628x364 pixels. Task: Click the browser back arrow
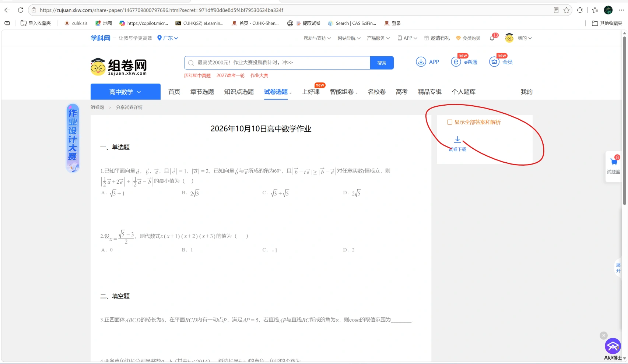7,10
